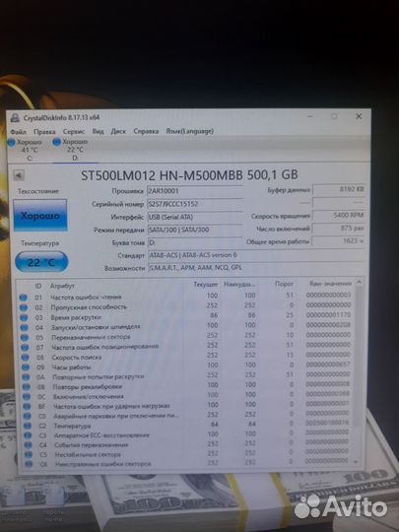Click the Возможности field S.M.A.R.T., APM

pyautogui.click(x=256, y=268)
